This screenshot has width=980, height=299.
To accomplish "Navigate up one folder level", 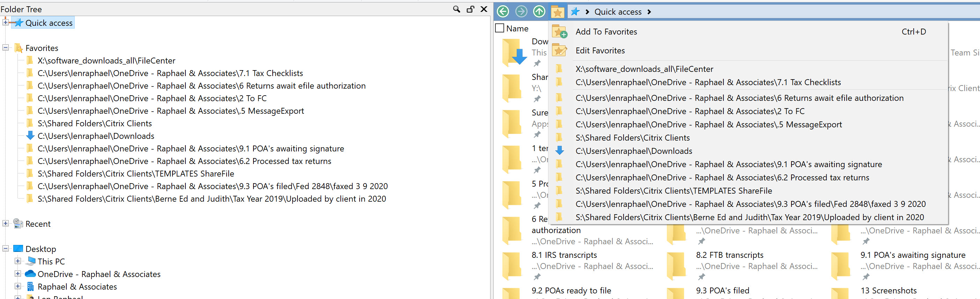I will (539, 12).
